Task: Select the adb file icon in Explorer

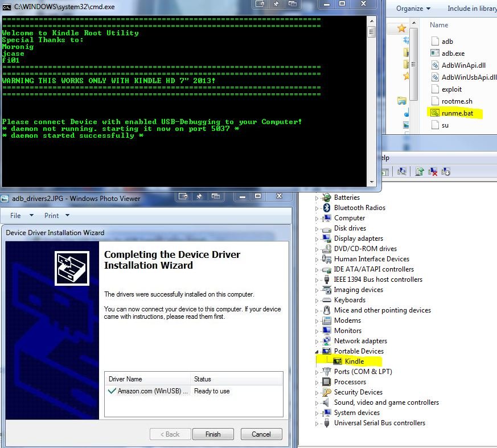Action: tap(435, 41)
